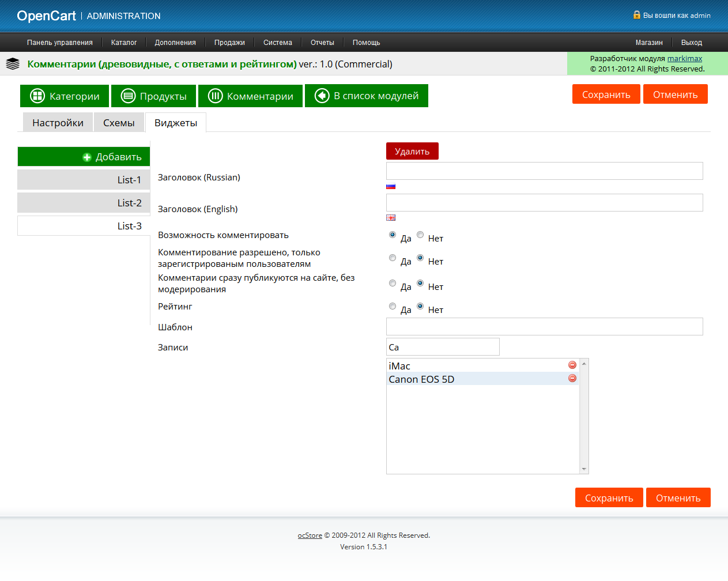Screen dimensions: 728x581
Task: Click the records list scroll up arrow
Action: [584, 364]
